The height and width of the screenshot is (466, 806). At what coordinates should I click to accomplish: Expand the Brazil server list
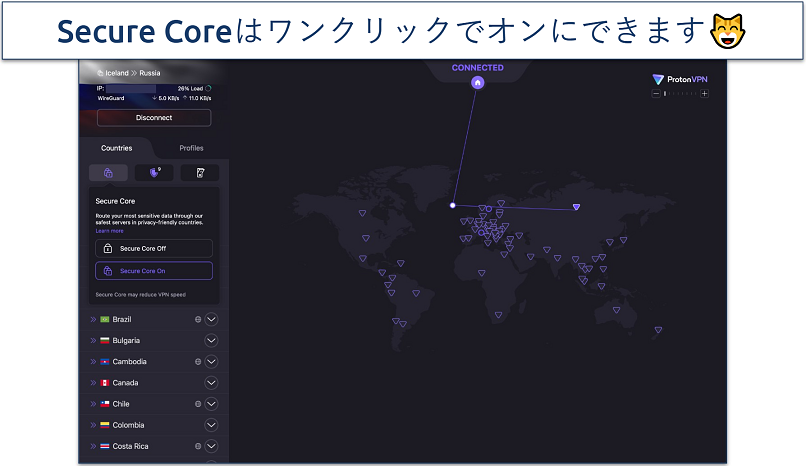[211, 320]
